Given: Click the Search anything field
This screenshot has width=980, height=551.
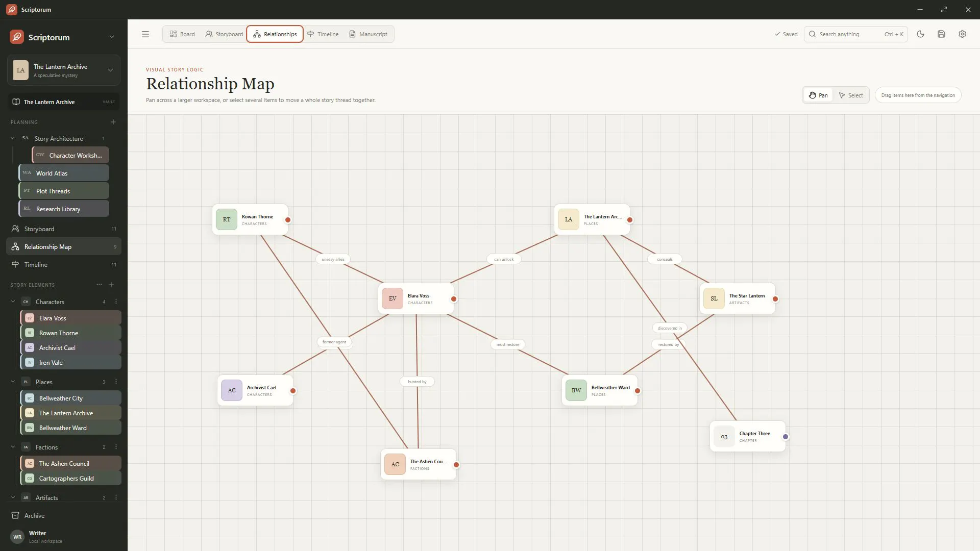Looking at the screenshot, I should 855,34.
